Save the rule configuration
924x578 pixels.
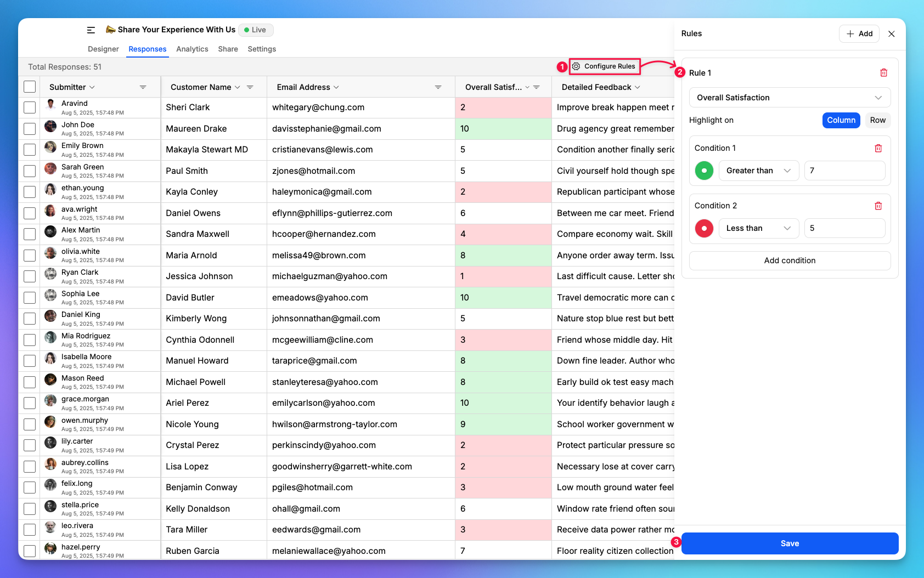tap(789, 543)
